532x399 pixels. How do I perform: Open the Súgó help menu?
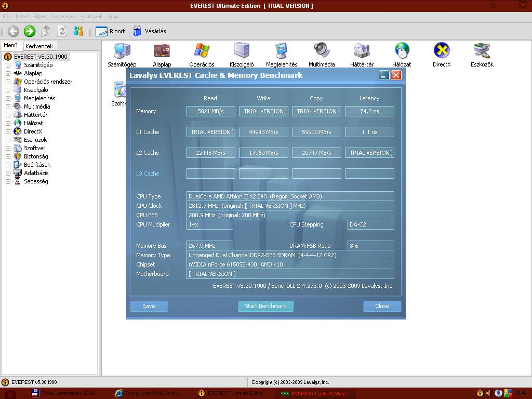113,16
